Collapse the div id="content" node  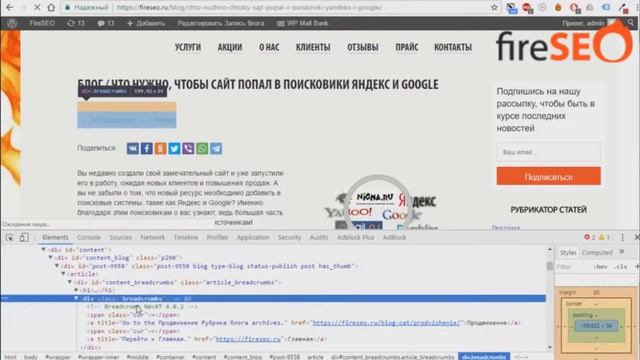coord(44,249)
